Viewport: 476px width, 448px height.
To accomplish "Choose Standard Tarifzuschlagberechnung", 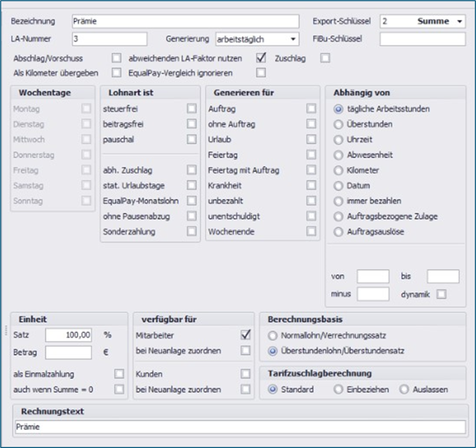I will click(273, 389).
